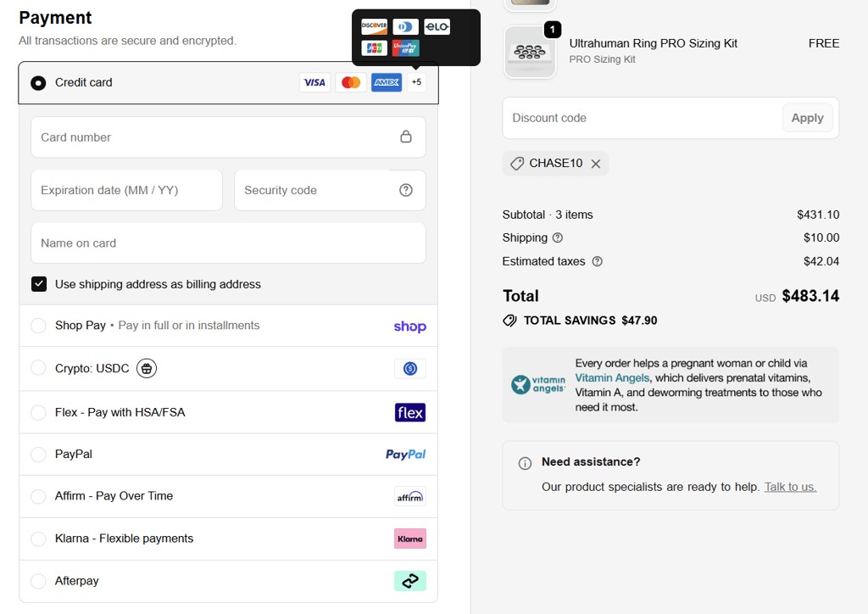This screenshot has width=868, height=614.
Task: Focus the Name on card field
Action: [228, 243]
